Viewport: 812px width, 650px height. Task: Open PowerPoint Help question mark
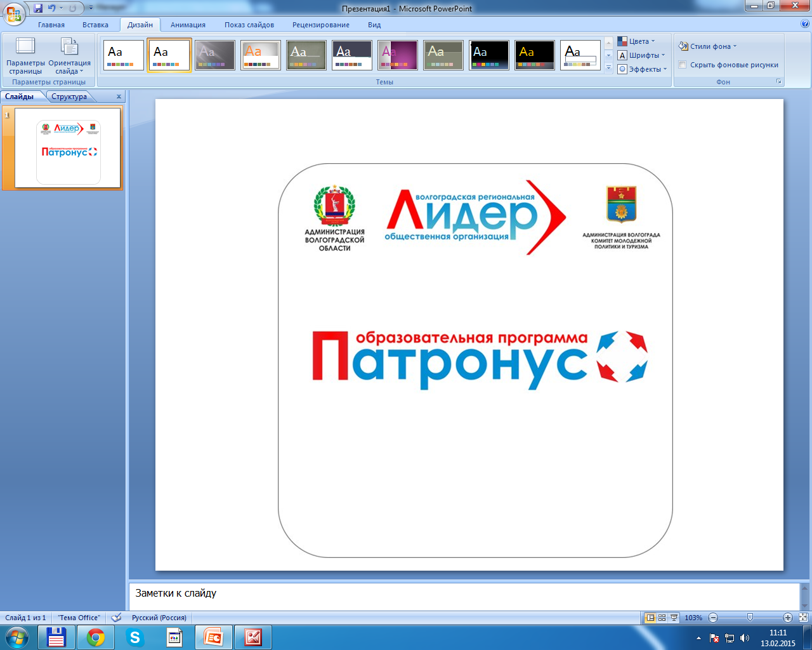805,24
